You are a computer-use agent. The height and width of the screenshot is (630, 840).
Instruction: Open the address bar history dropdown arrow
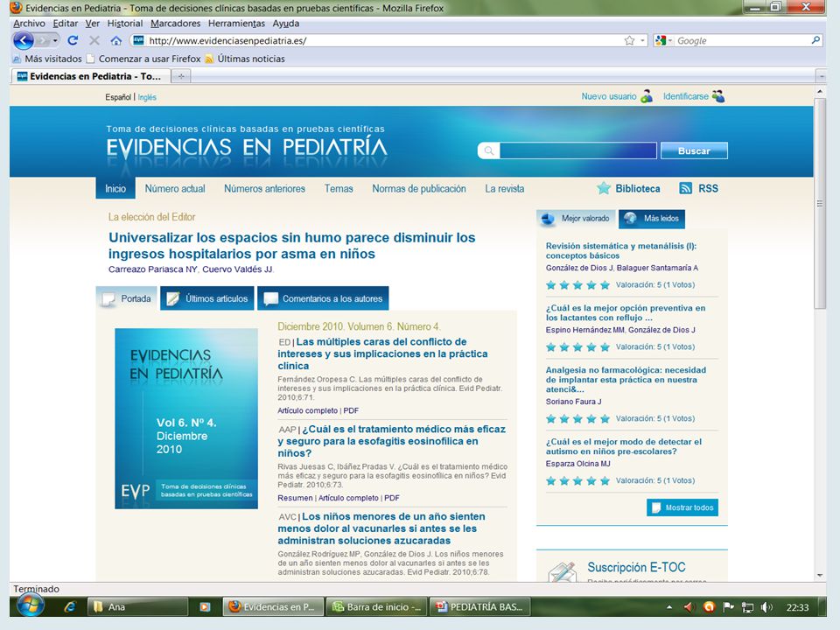(642, 41)
